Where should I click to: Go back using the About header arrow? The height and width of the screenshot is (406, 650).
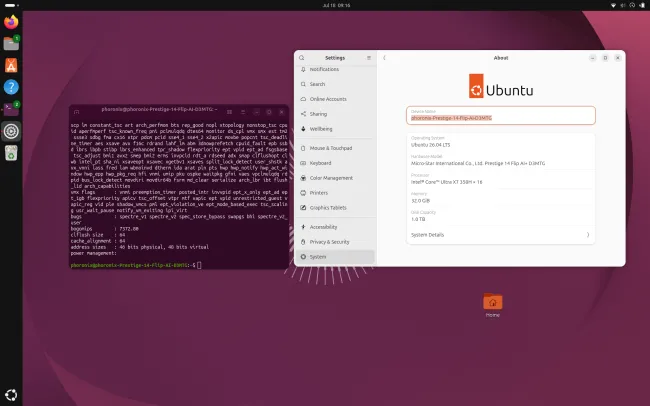click(384, 58)
